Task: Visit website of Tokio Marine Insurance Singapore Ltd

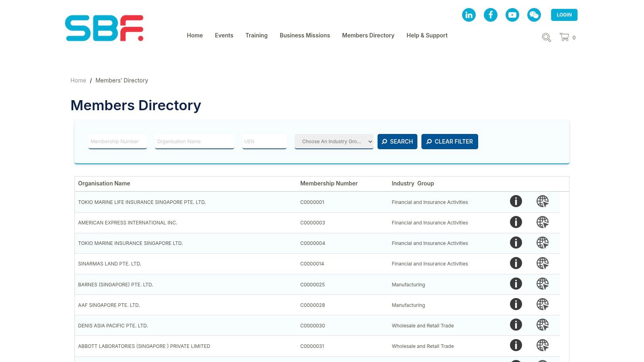Action: click(543, 243)
